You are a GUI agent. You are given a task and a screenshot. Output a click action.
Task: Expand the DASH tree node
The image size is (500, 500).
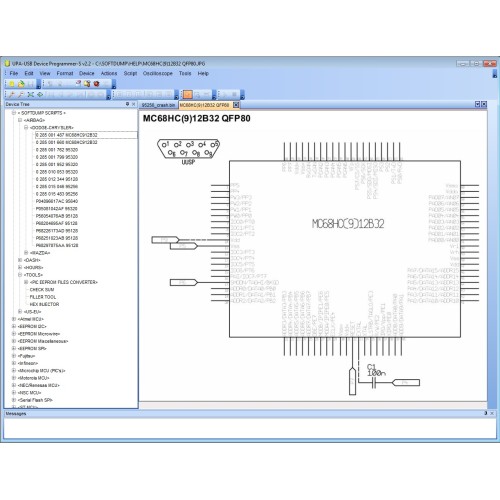point(20,260)
